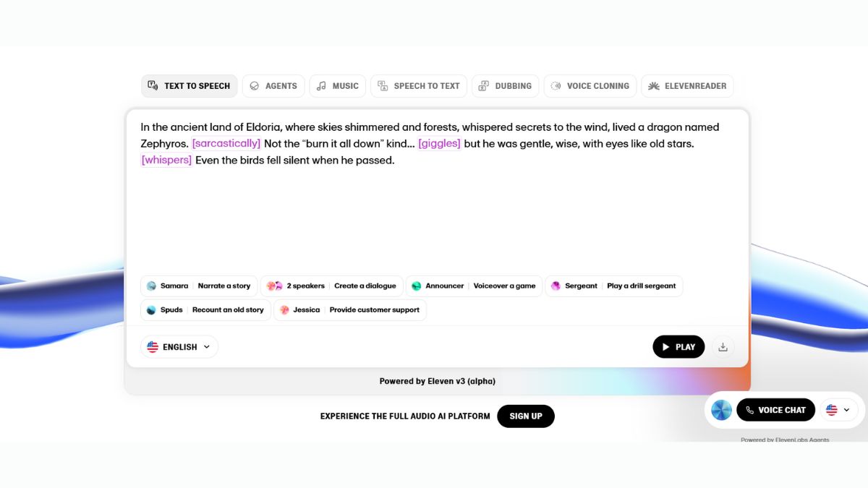The width and height of the screenshot is (868, 488).
Task: Select the Voice Cloning icon
Action: pyautogui.click(x=556, y=85)
